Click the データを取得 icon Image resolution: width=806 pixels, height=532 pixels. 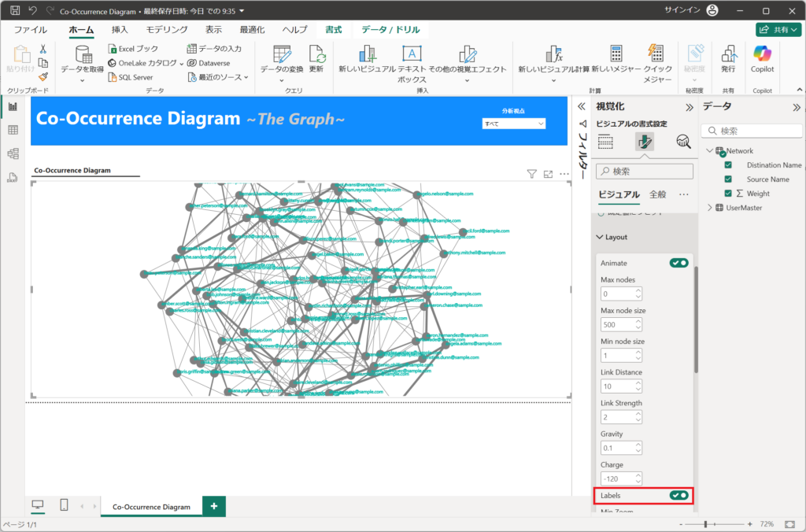(x=82, y=55)
